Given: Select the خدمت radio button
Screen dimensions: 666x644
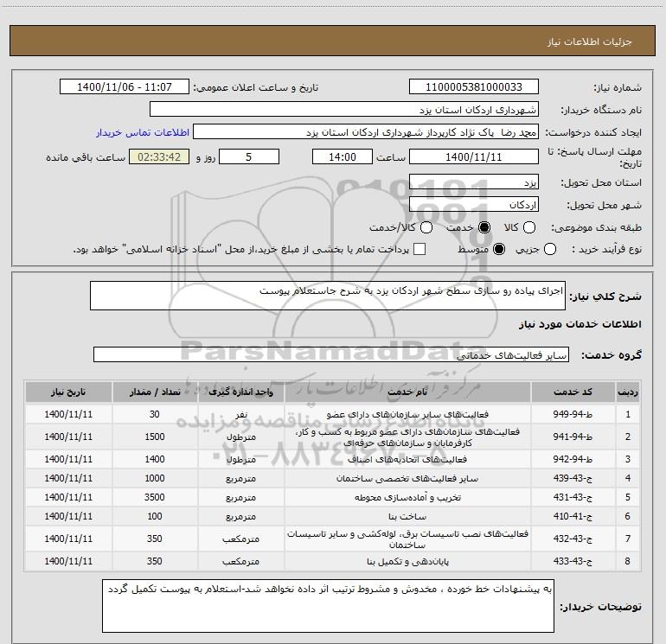Looking at the screenshot, I should [484, 227].
